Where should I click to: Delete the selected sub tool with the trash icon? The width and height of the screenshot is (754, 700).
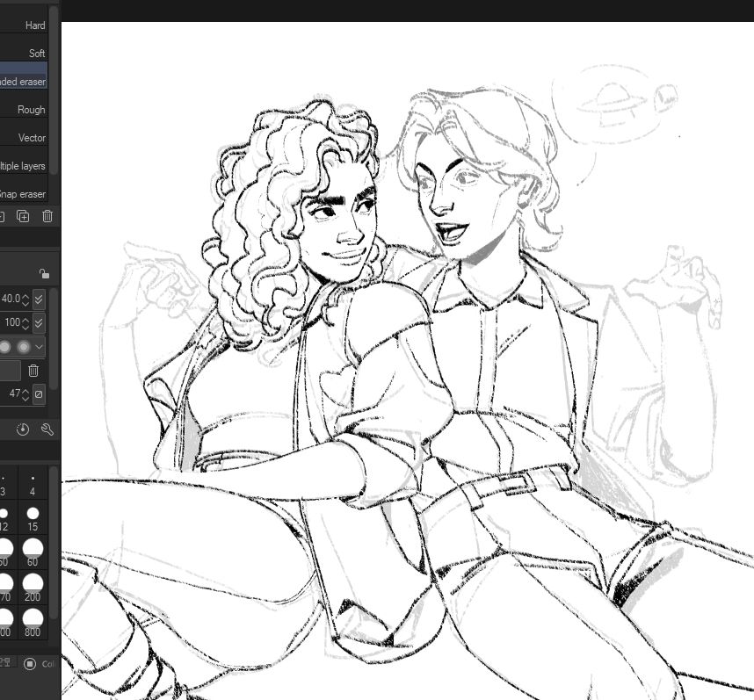[x=47, y=216]
